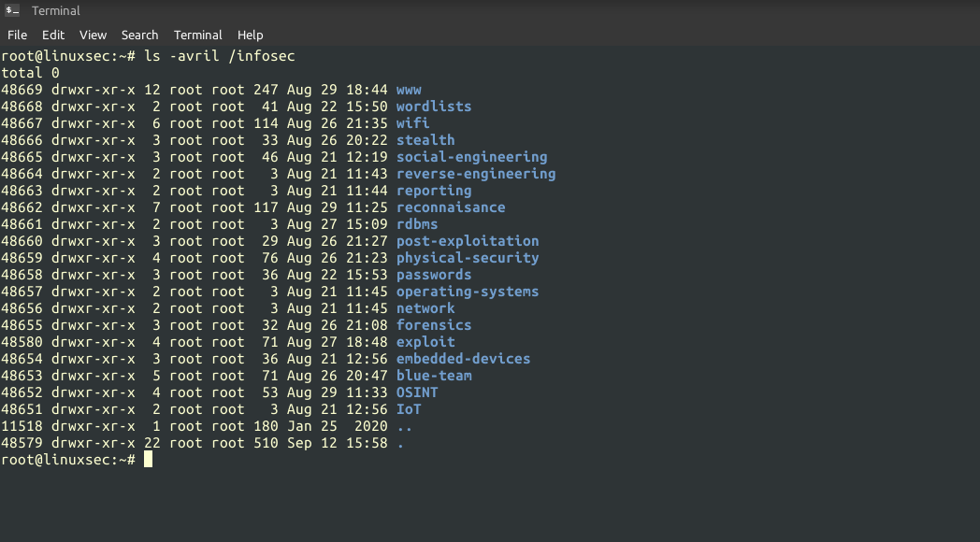
Task: Open the Help menu
Action: tap(250, 35)
